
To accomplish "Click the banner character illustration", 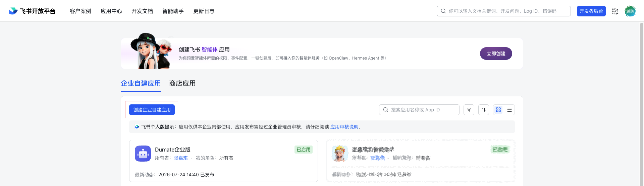I will pos(151,51).
